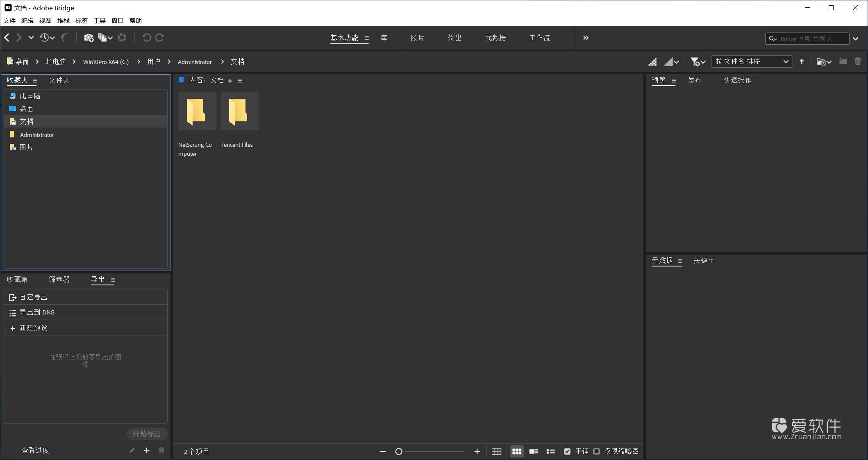Switch to the 元数据 workspace tab
Image resolution: width=868 pixels, height=460 pixels.
[x=495, y=38]
